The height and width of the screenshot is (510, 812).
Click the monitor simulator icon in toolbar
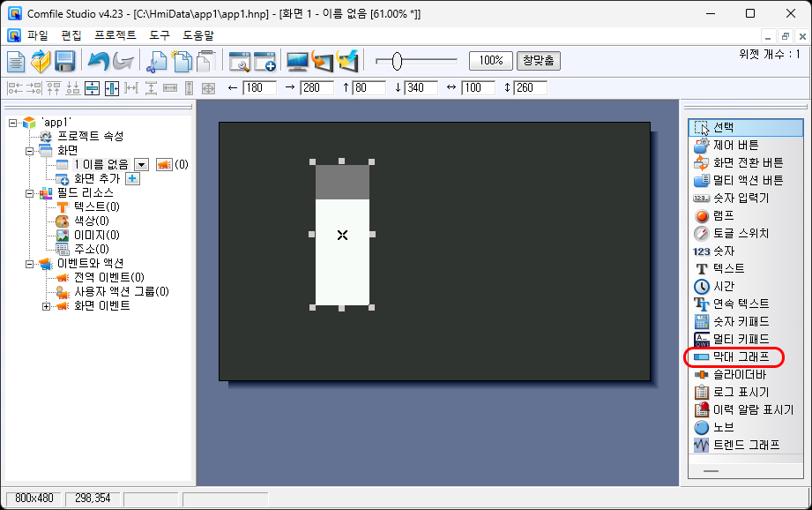pos(297,61)
